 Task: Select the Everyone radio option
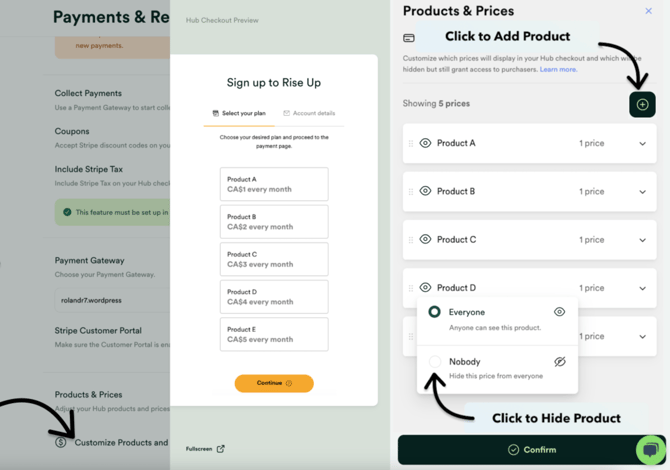(x=435, y=312)
